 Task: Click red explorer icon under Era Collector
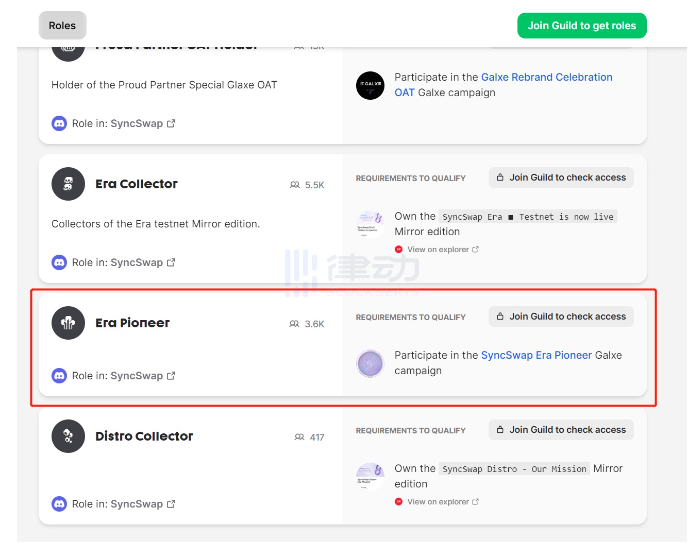point(399,250)
